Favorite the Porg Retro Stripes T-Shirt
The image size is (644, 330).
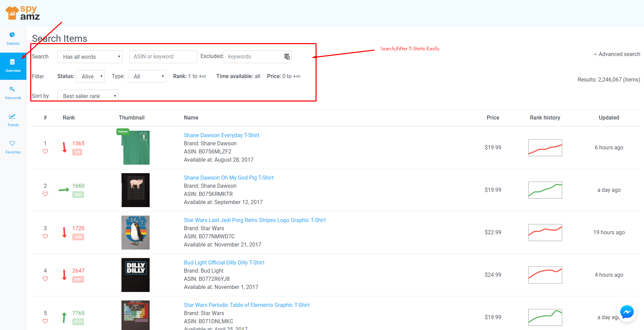coord(45,236)
